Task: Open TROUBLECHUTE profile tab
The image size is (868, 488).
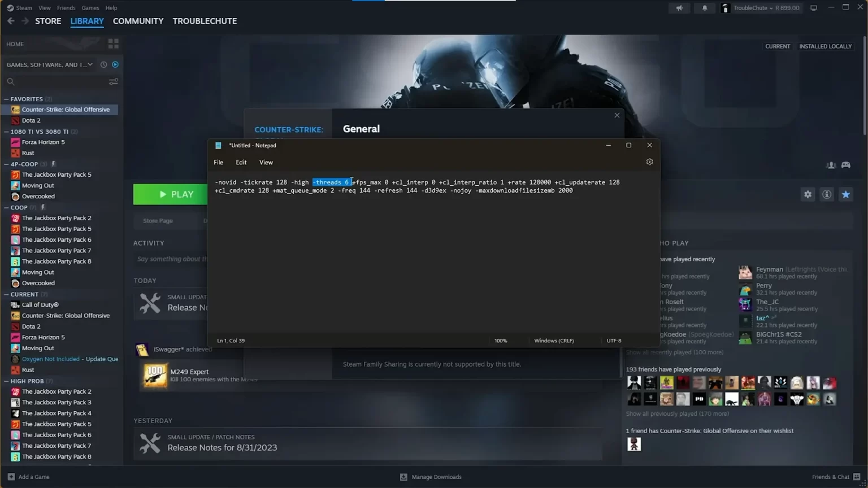Action: 205,21
